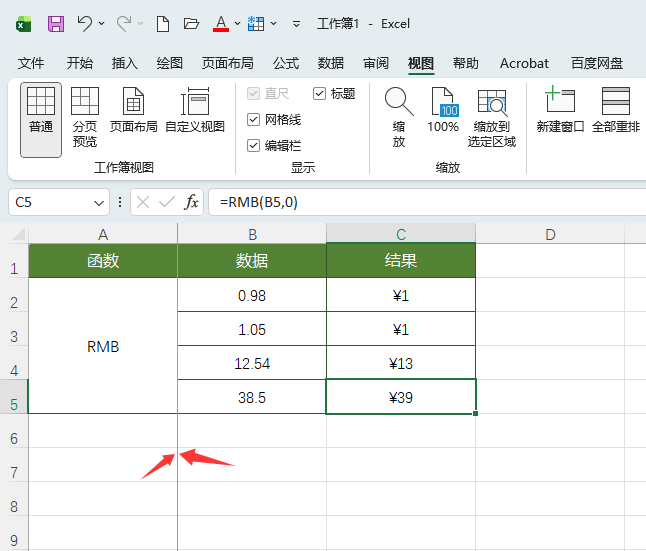
Task: Open Insert Function fx button
Action: click(x=191, y=202)
